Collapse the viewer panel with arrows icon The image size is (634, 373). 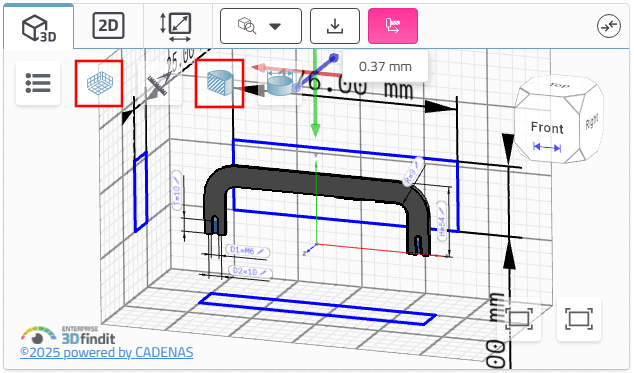point(609,26)
